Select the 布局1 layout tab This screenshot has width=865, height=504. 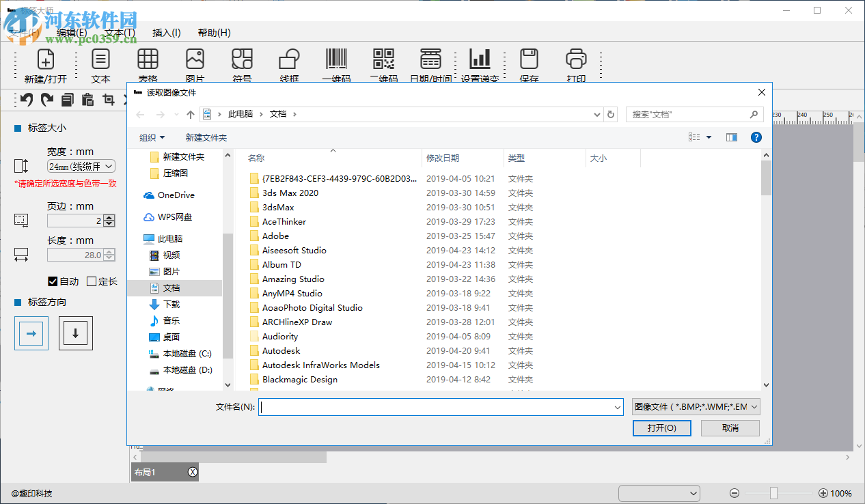156,472
